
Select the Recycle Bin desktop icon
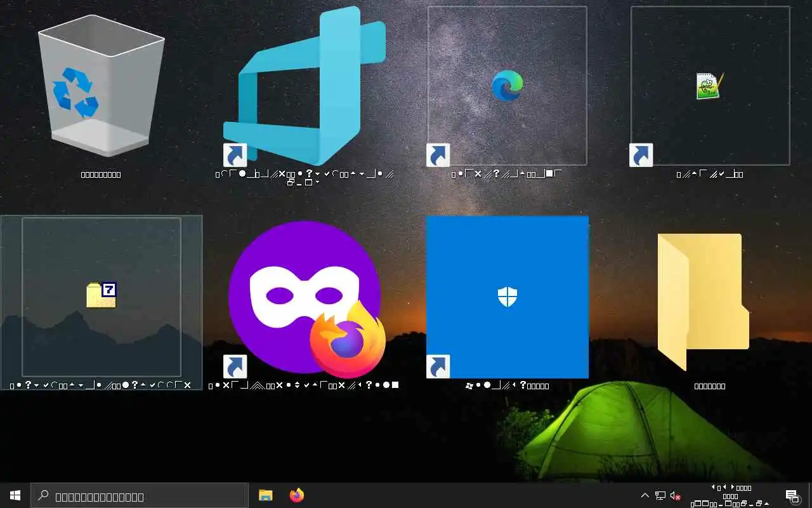101,86
